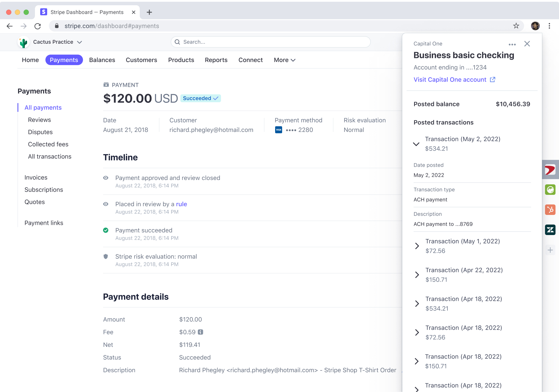The image size is (559, 392).
Task: Click the info badge next to the $0.59 fee
Action: click(x=201, y=332)
